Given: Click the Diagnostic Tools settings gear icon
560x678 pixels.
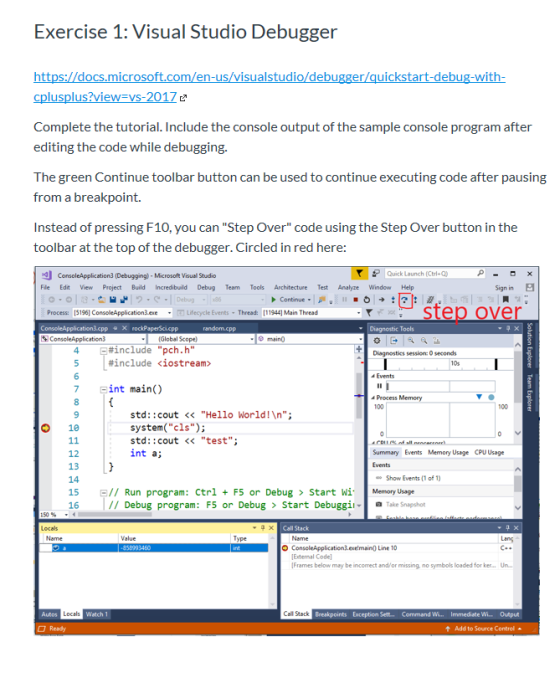Looking at the screenshot, I should (377, 341).
